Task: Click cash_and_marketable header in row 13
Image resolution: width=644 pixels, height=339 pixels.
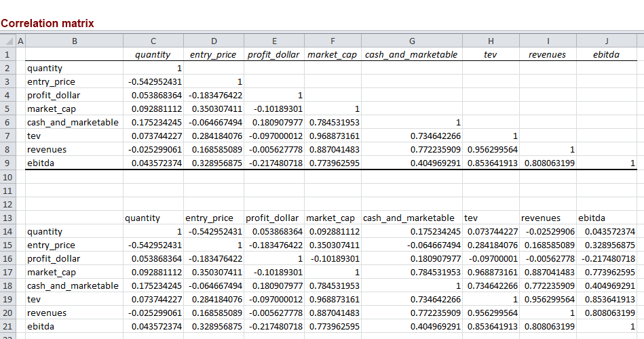Action: coord(409,218)
